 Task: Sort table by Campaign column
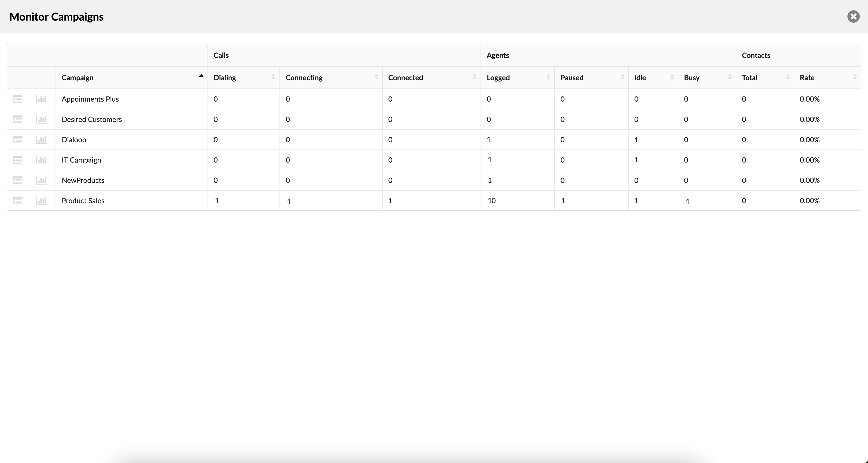click(131, 78)
